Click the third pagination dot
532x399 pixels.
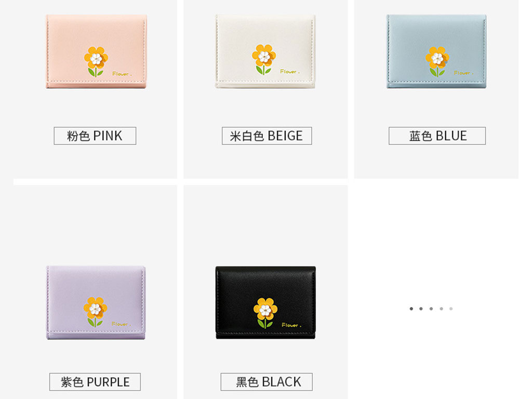coord(431,309)
